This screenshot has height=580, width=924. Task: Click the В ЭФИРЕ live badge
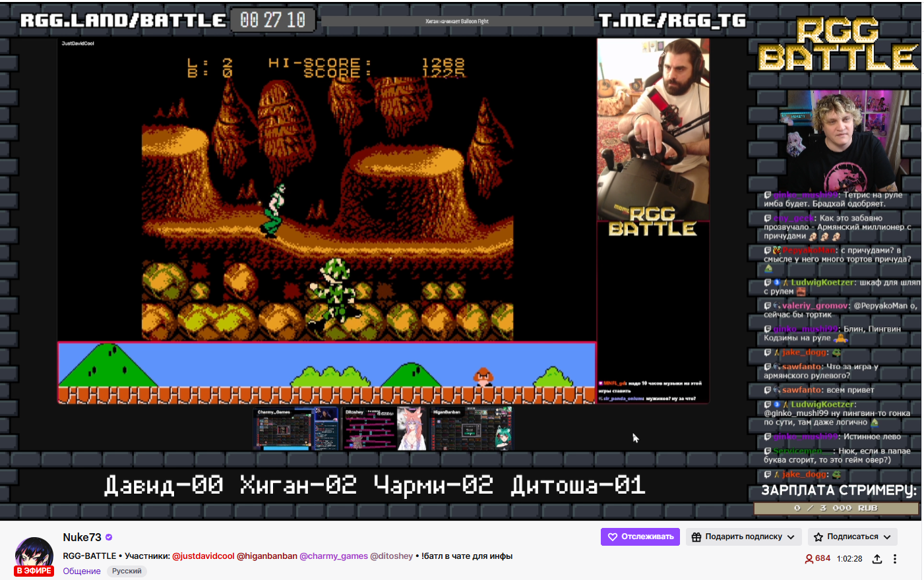pos(34,571)
